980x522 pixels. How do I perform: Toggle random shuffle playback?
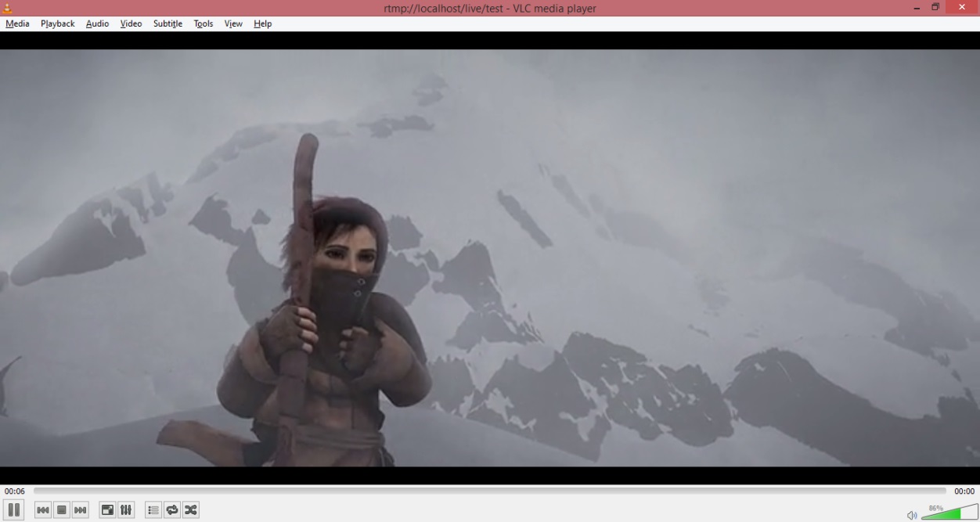click(190, 510)
